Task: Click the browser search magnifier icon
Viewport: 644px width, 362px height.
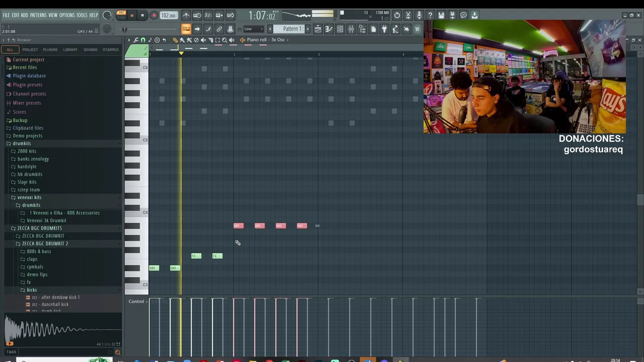Action: tap(118, 352)
